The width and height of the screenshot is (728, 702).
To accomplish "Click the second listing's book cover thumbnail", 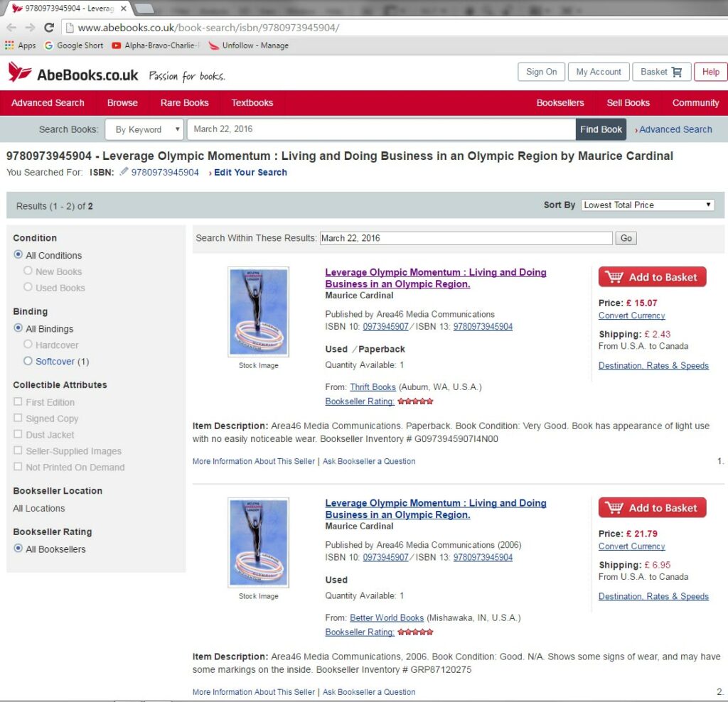I will pyautogui.click(x=259, y=542).
